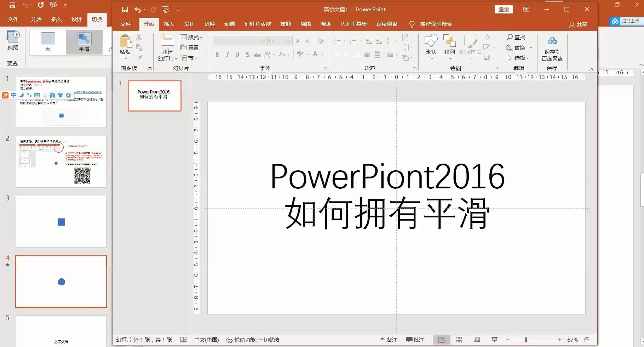The width and height of the screenshot is (644, 347).
Task: Toggle Underline formatting
Action: [237, 55]
